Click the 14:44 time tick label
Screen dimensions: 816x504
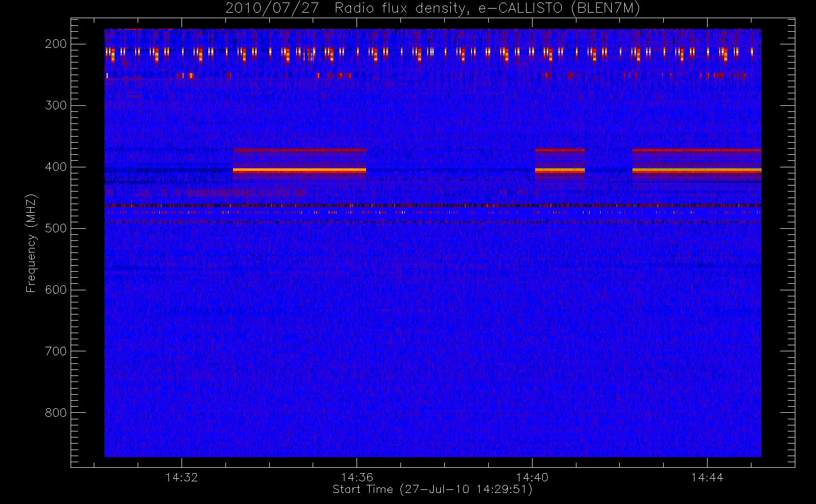707,477
